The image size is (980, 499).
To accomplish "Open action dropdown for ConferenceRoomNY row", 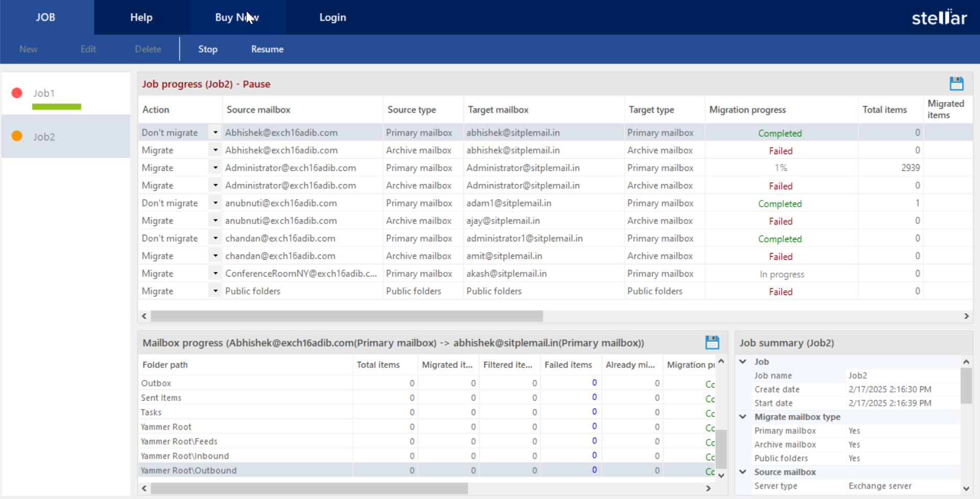I will (215, 273).
